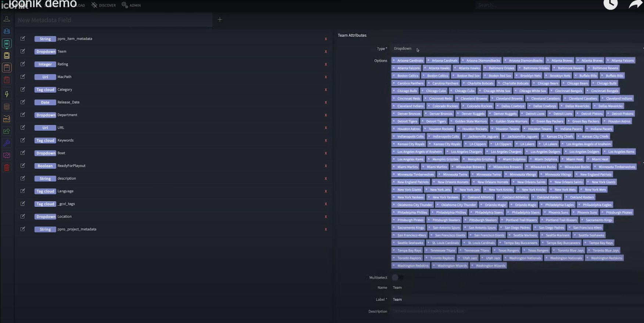This screenshot has width=644, height=323.
Task: Select the Department field name
Action: click(x=67, y=115)
